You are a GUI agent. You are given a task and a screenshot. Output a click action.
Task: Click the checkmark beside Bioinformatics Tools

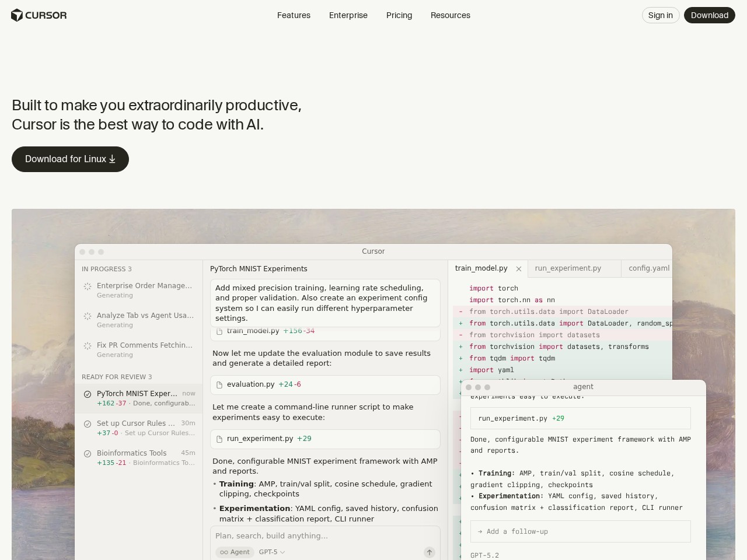(x=88, y=454)
